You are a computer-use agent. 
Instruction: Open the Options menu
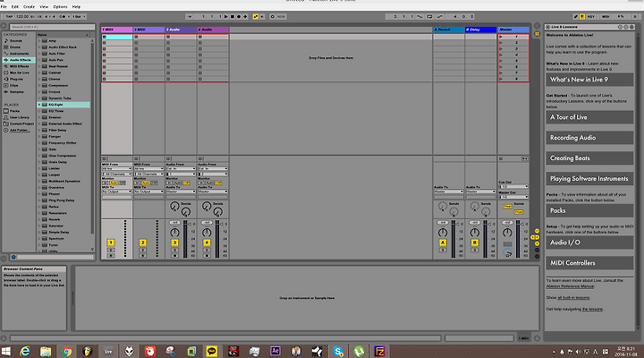pyautogui.click(x=60, y=7)
